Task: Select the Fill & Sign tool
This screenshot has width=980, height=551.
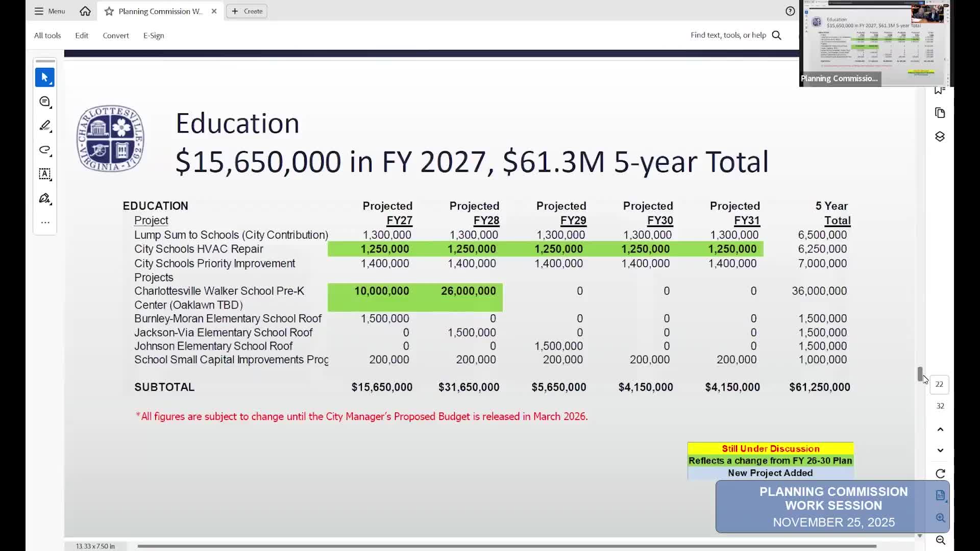Action: coord(45,198)
